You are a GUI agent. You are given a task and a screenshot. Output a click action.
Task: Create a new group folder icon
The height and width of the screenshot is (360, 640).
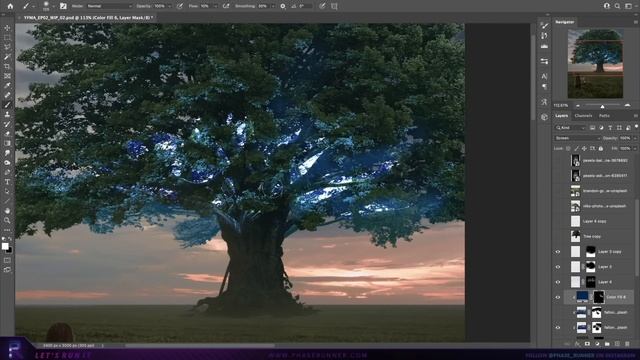[607, 344]
